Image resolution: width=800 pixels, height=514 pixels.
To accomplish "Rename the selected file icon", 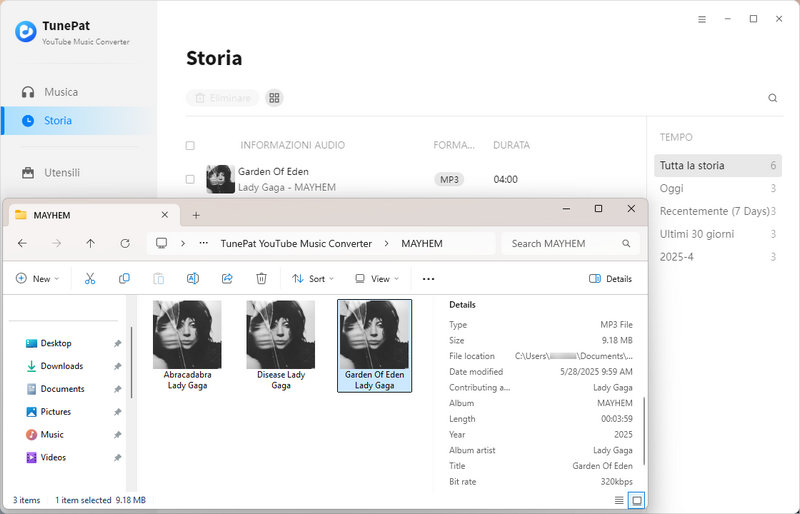I will point(193,279).
